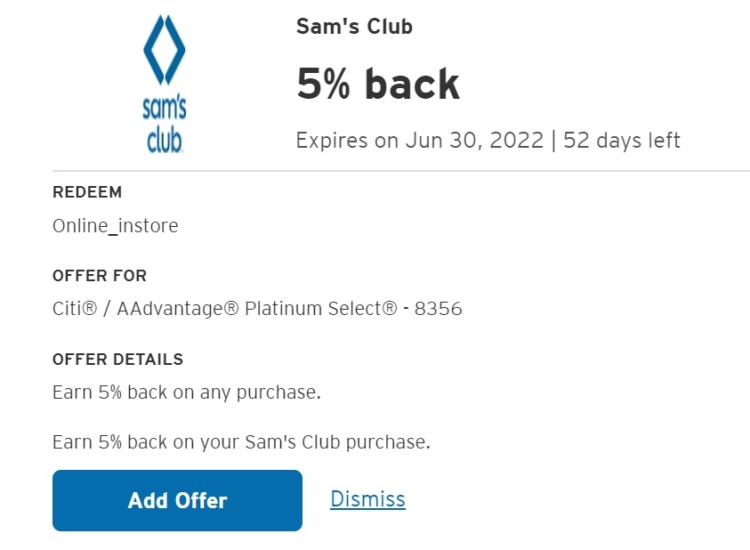
Task: Dismiss the Sam's Club offer
Action: click(368, 499)
